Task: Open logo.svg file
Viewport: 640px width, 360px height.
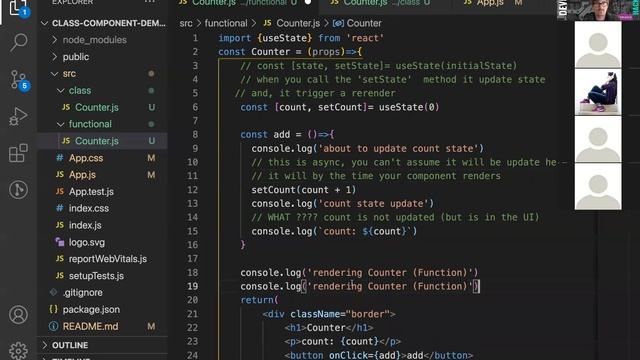Action: [87, 242]
